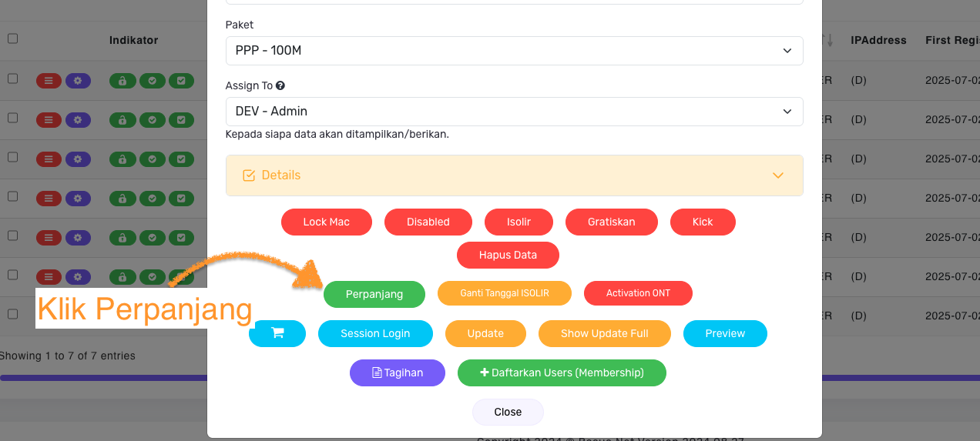Click the green Perpanjang button

374,294
